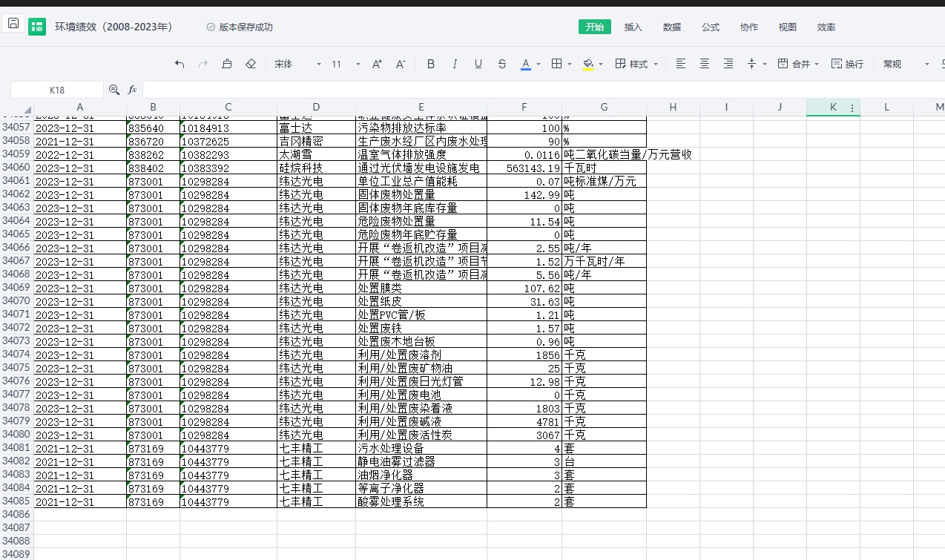Click cell containing 酸雾处理系统

pos(421,501)
